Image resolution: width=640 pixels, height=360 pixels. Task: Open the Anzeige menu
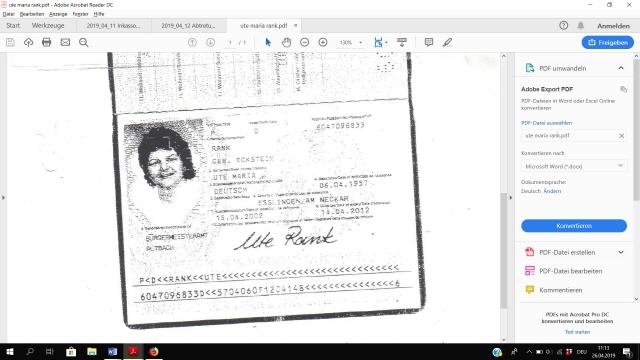click(58, 14)
